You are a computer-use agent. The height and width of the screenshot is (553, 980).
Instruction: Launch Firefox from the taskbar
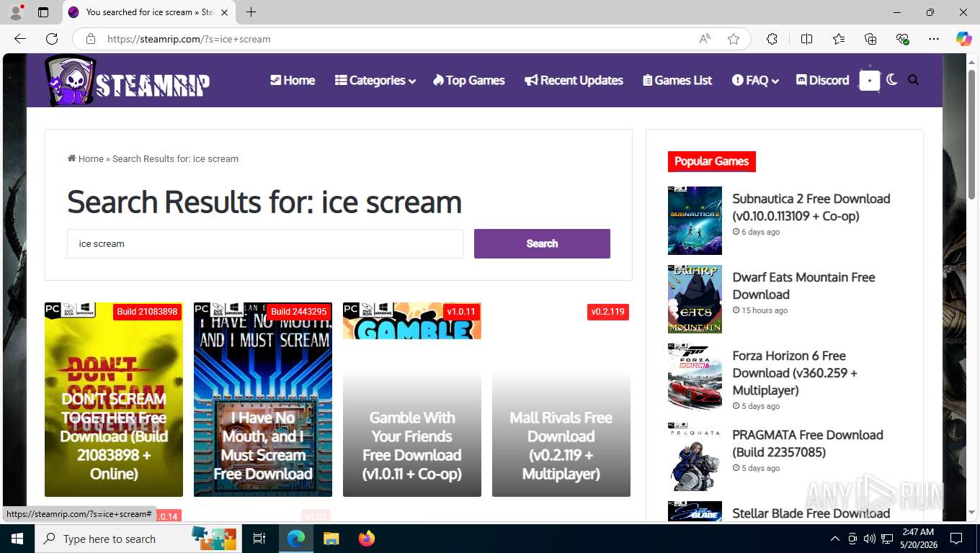pos(367,539)
